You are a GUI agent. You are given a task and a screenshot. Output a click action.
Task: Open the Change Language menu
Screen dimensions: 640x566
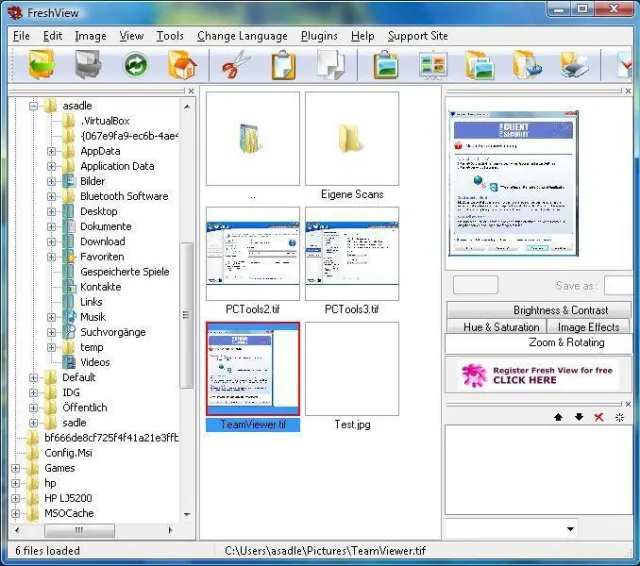coord(242,36)
